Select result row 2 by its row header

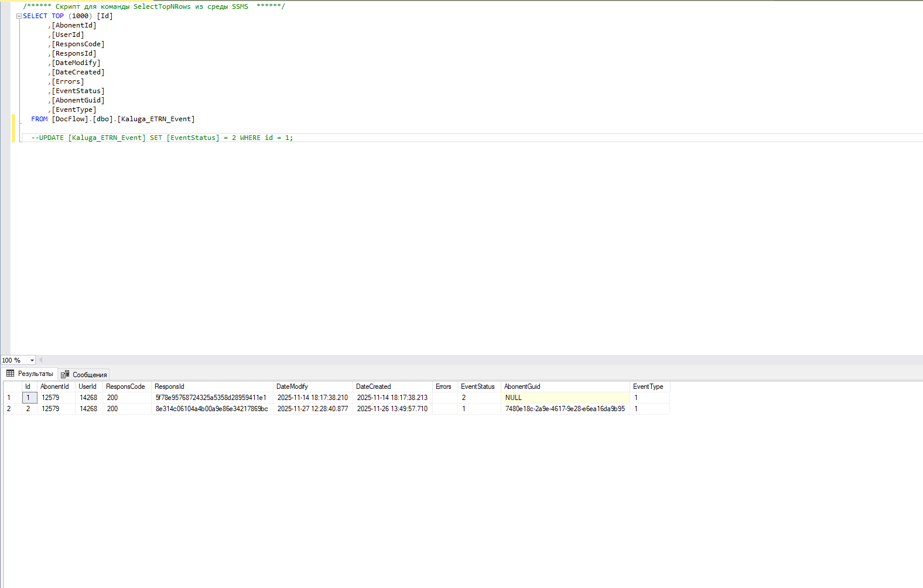(12, 409)
